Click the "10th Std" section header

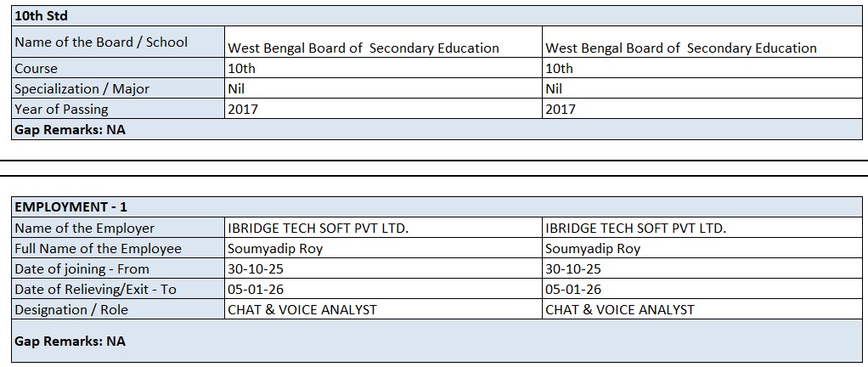pos(41,16)
